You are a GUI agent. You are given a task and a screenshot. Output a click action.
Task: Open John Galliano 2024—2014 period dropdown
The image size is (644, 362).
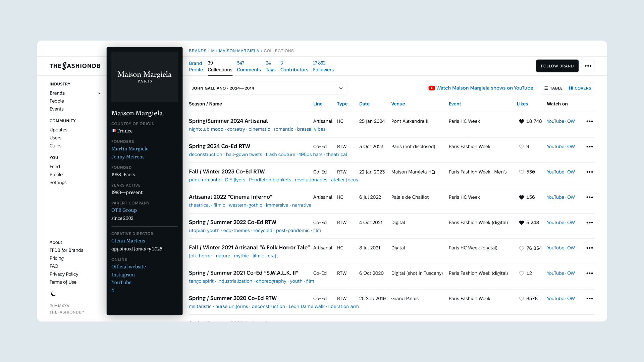click(x=268, y=88)
